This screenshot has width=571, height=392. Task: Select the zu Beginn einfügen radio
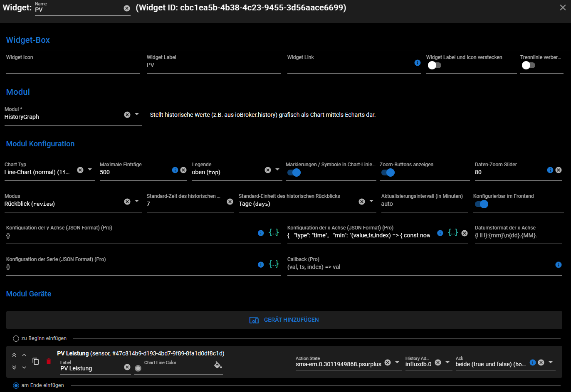coord(16,338)
